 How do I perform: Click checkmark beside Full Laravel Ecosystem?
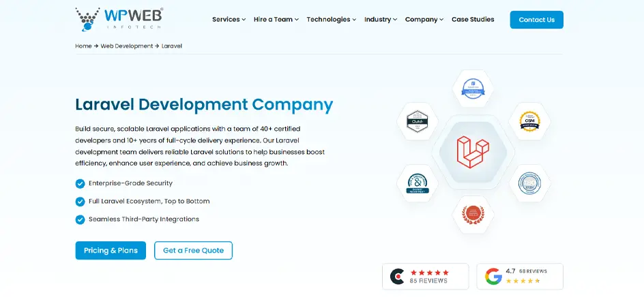(x=80, y=202)
